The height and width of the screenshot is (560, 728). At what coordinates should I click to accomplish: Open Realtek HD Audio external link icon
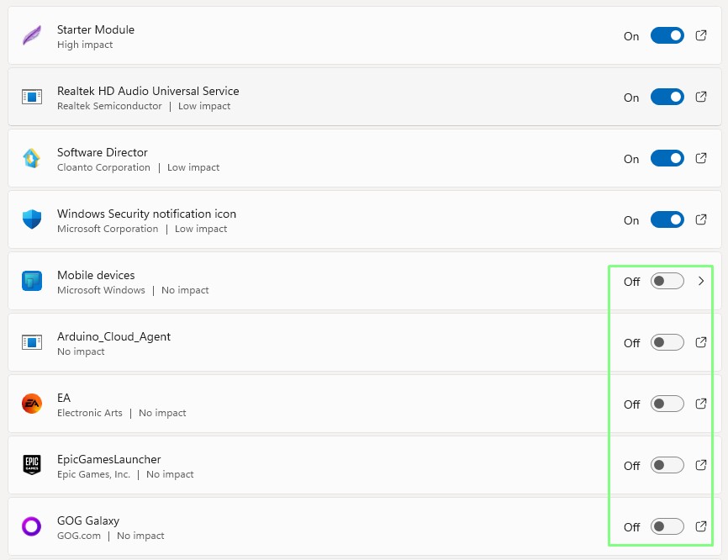tap(701, 97)
